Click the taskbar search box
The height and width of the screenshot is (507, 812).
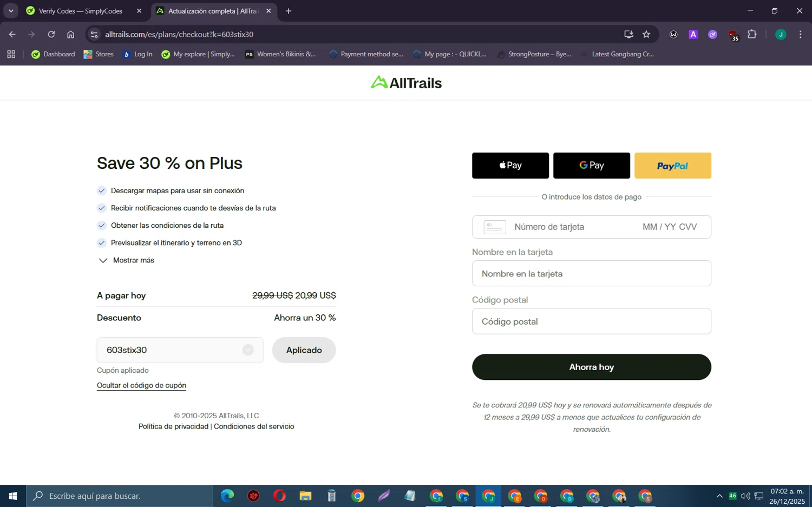[120, 496]
